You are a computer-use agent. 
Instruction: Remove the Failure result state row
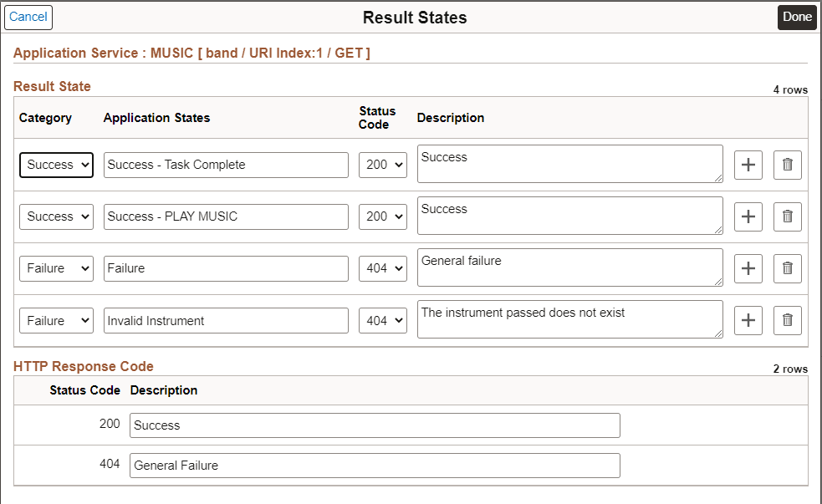click(787, 268)
